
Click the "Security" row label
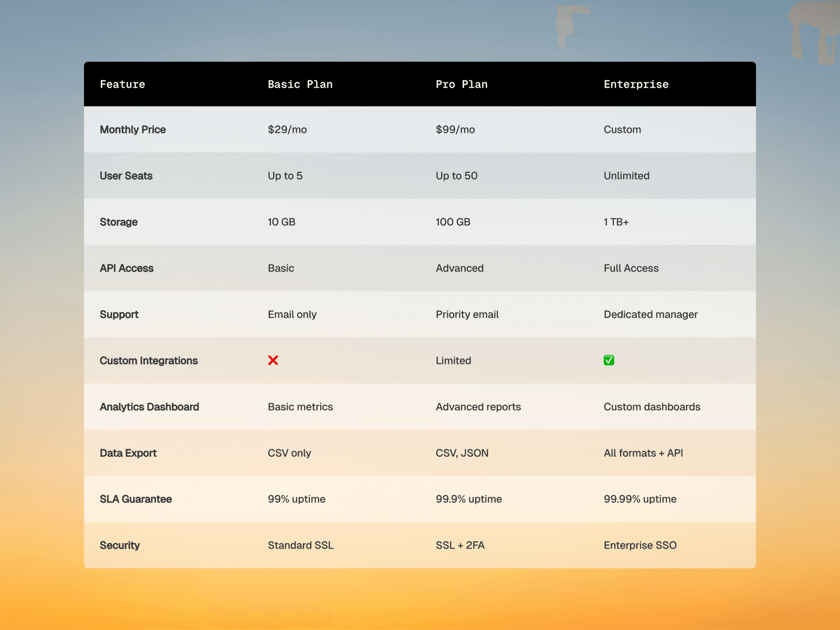click(120, 545)
